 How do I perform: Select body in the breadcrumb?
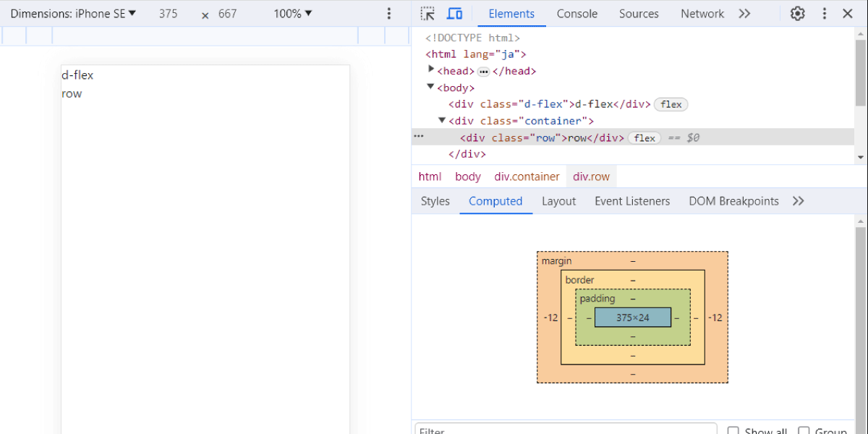[468, 176]
